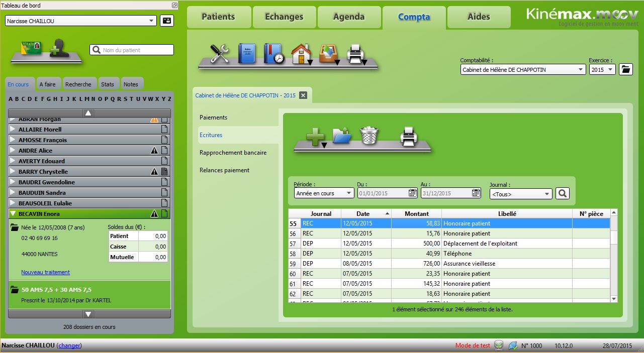
Task: Open calendar picker for the Au date
Action: coord(476,193)
